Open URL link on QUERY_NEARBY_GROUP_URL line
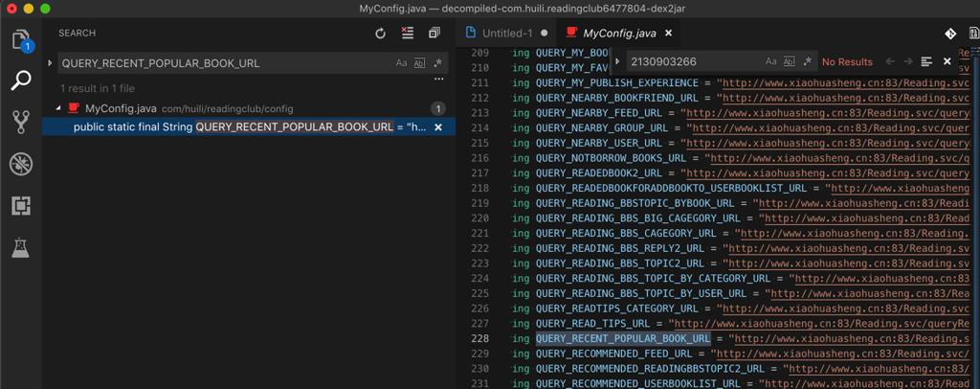 tap(831, 128)
